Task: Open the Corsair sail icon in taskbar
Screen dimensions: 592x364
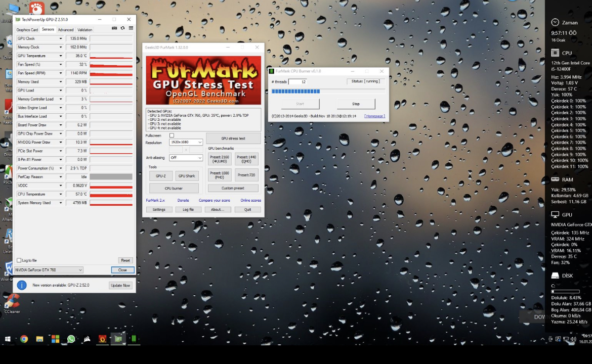Action: [x=87, y=339]
